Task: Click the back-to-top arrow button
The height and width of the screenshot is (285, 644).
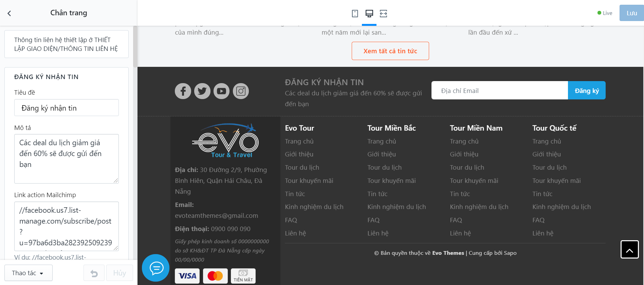Action: pyautogui.click(x=630, y=249)
